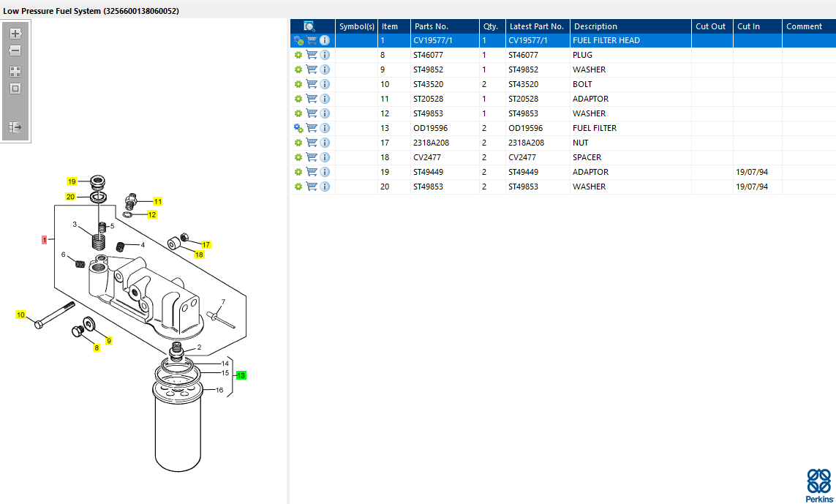Image resolution: width=836 pixels, height=504 pixels.
Task: Select callout 18 in the diagram
Action: (199, 255)
